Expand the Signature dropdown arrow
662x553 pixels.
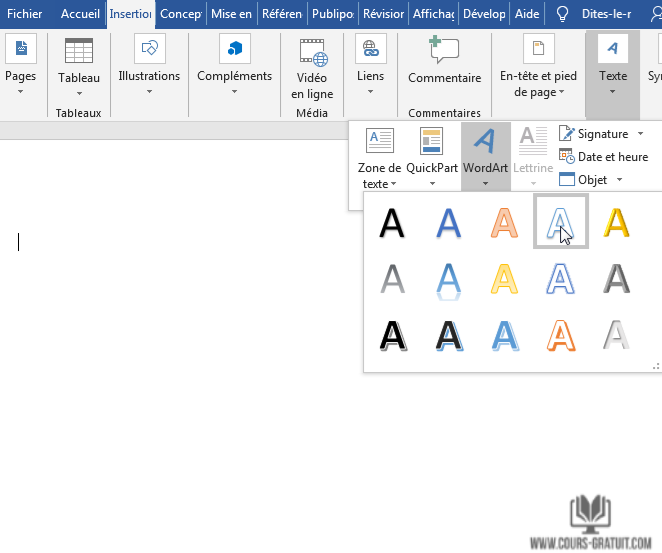click(x=640, y=134)
